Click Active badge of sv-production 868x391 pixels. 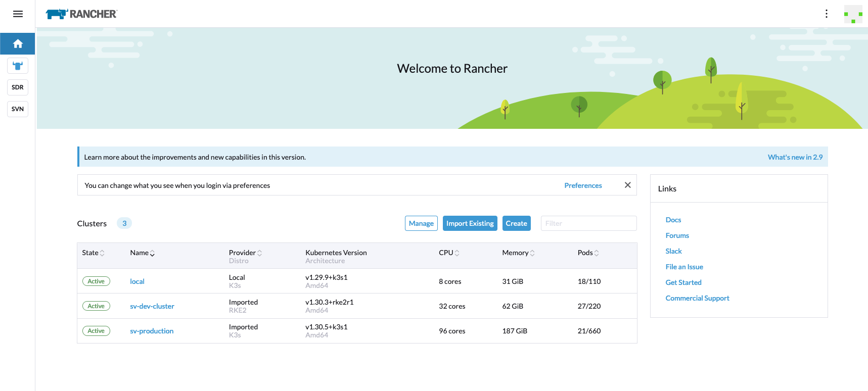[x=96, y=331]
